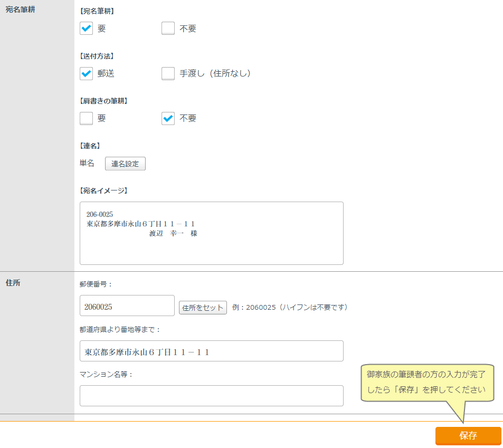The width and height of the screenshot is (503, 448).
Task: Click inside the 宛名イメージ preview box
Action: point(211,233)
